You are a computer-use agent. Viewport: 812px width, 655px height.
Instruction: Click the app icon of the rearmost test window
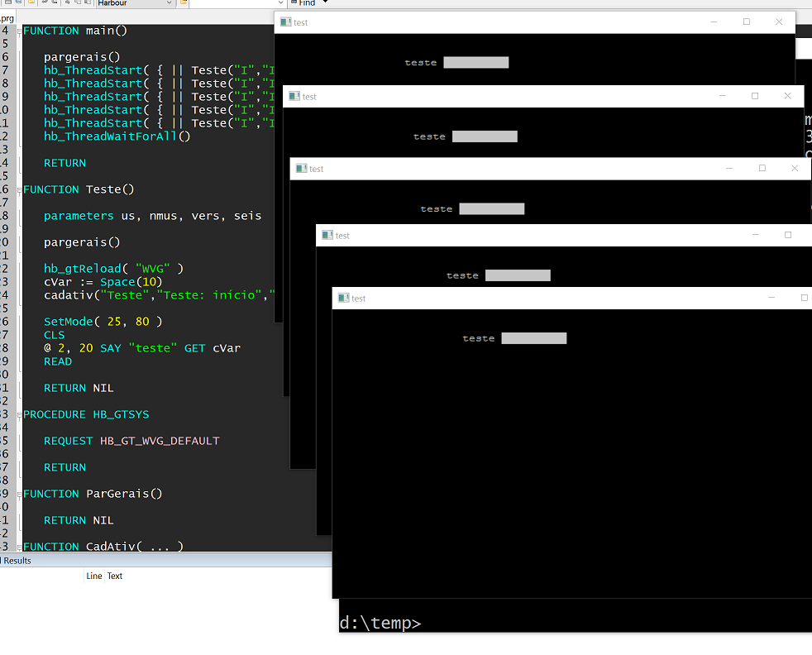click(285, 22)
